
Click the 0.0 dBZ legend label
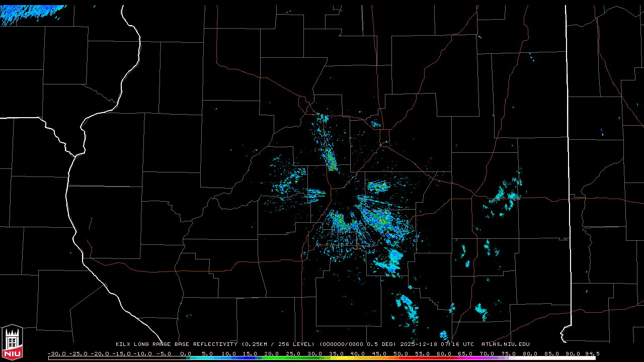coord(186,353)
